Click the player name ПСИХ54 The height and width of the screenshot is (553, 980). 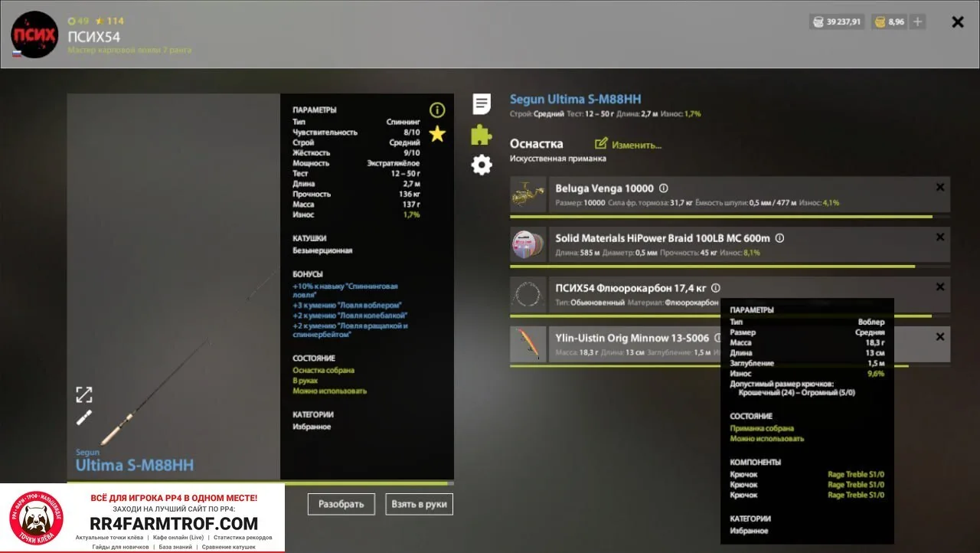[x=94, y=37]
